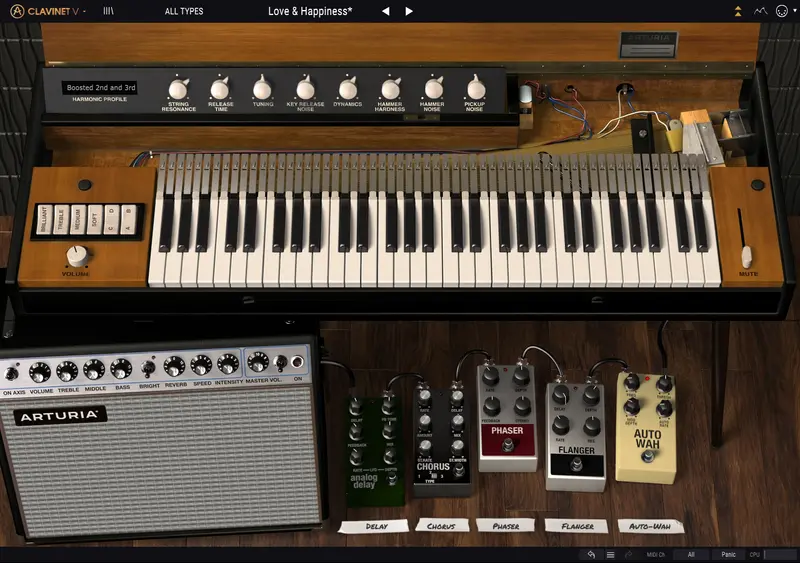Image resolution: width=800 pixels, height=563 pixels.
Task: Click the undo arrow in the bottom bar
Action: tap(591, 553)
